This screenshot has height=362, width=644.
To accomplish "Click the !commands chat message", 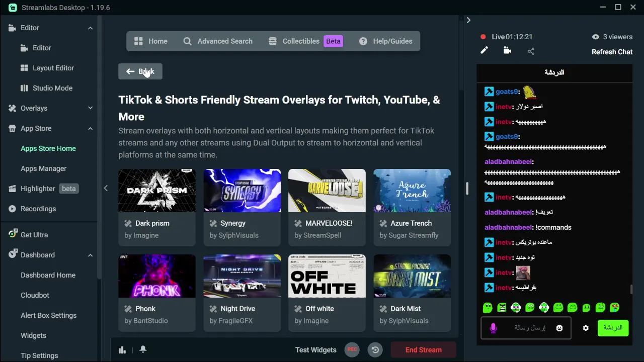I will coord(553,227).
